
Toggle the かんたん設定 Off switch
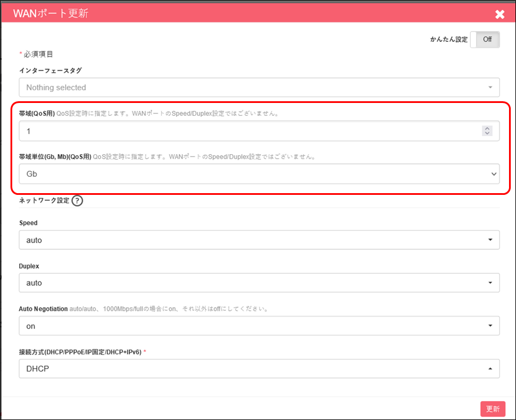pyautogui.click(x=485, y=40)
